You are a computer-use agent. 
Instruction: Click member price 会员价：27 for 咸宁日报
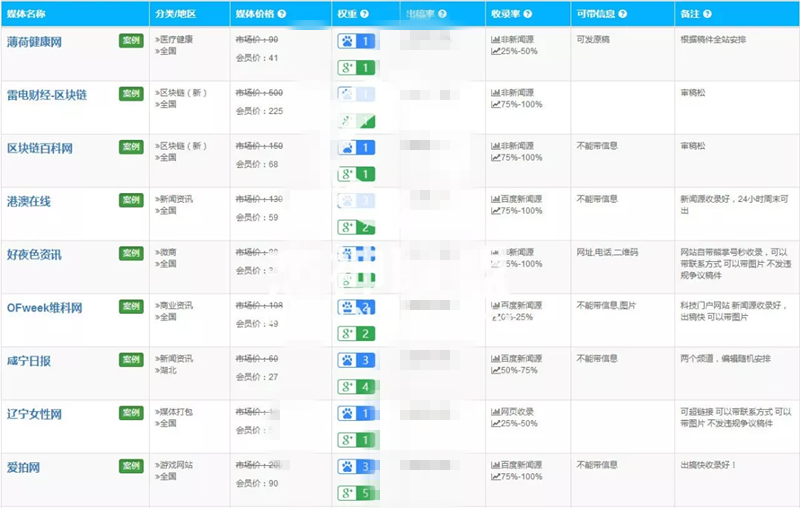coord(257,377)
